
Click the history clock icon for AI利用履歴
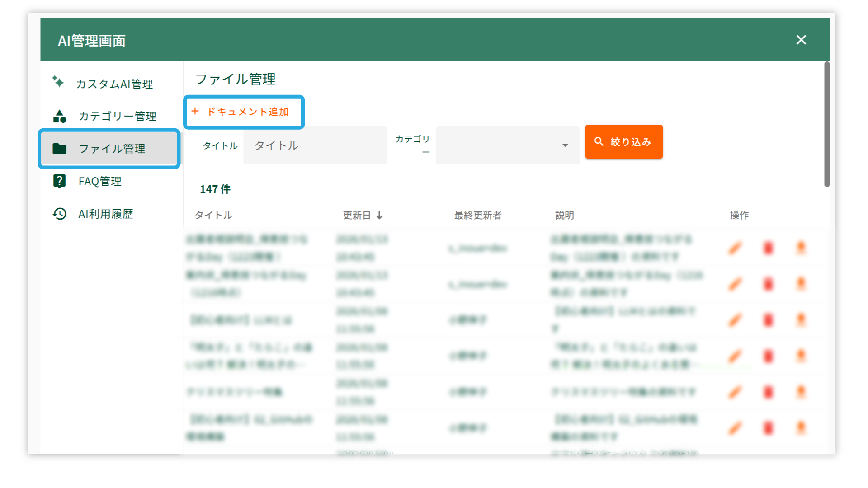(x=59, y=214)
